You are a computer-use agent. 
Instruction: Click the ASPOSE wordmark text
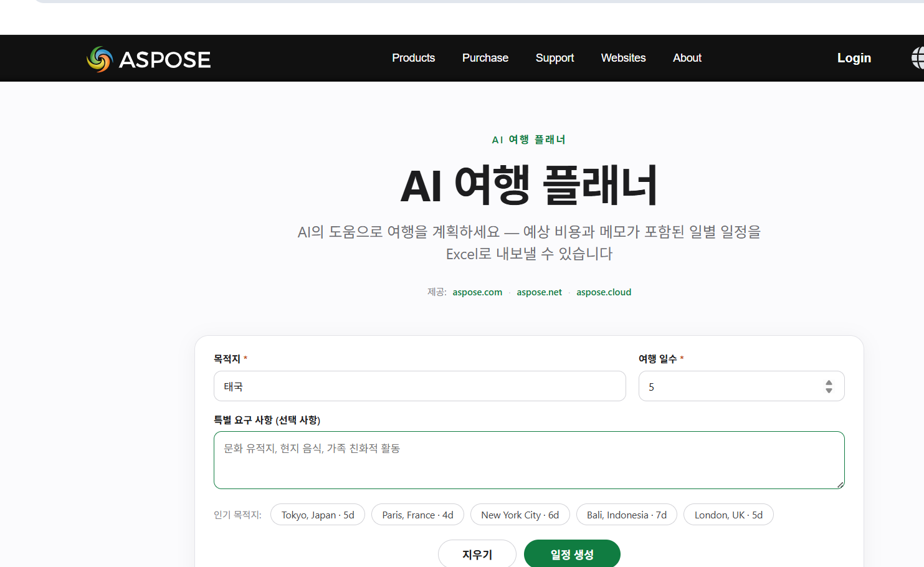coord(164,60)
